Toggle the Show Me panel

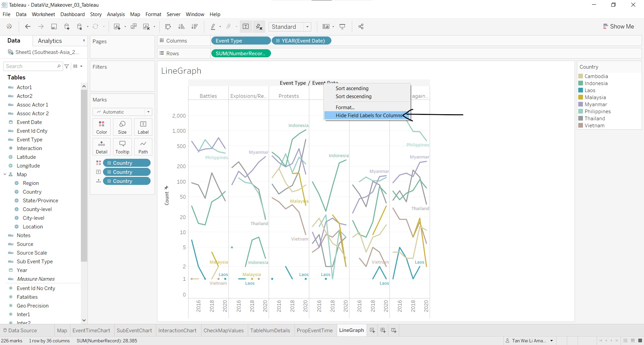tap(619, 26)
